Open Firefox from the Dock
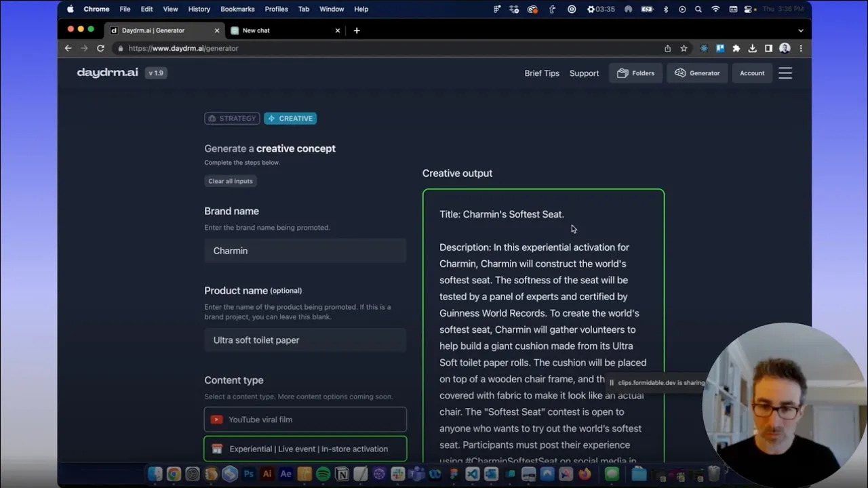This screenshot has width=868, height=488. coord(584,474)
